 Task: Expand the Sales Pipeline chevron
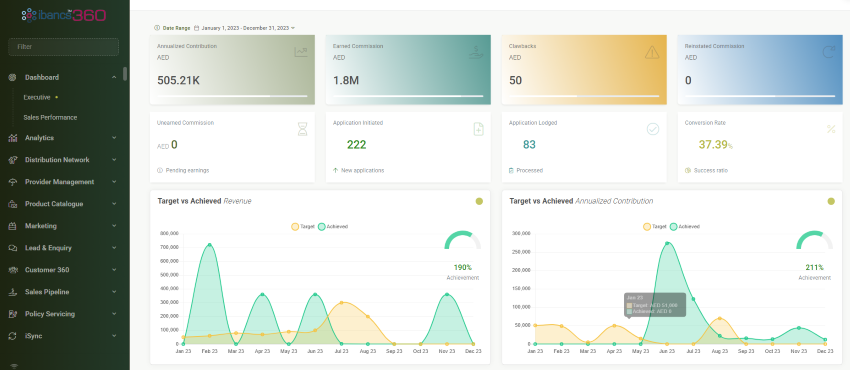click(x=114, y=292)
